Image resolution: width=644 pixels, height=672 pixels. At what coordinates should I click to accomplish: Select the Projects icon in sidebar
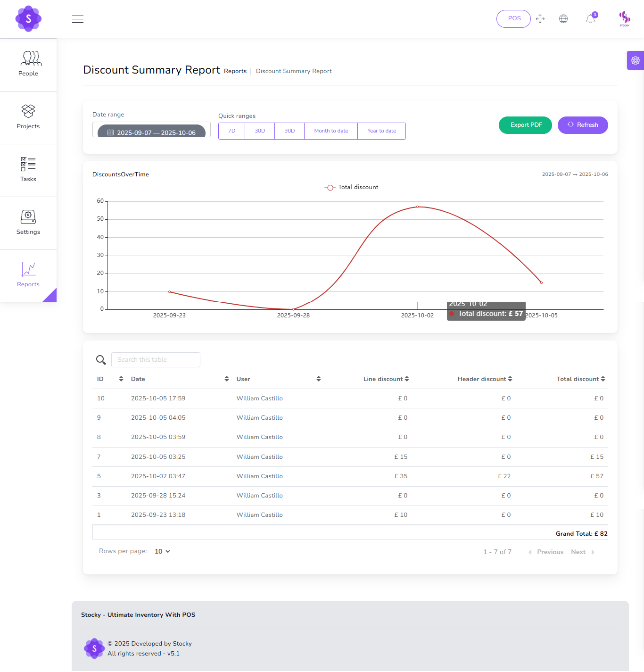[28, 117]
